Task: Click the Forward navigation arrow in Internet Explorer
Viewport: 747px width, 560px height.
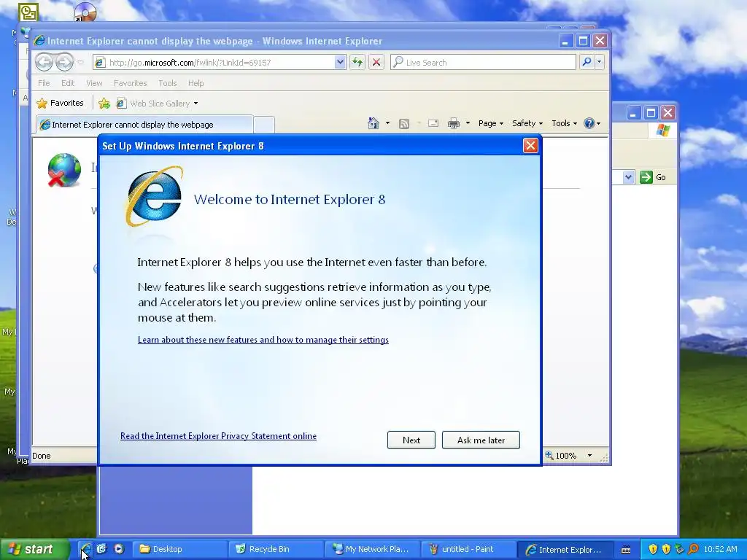Action: [x=64, y=63]
